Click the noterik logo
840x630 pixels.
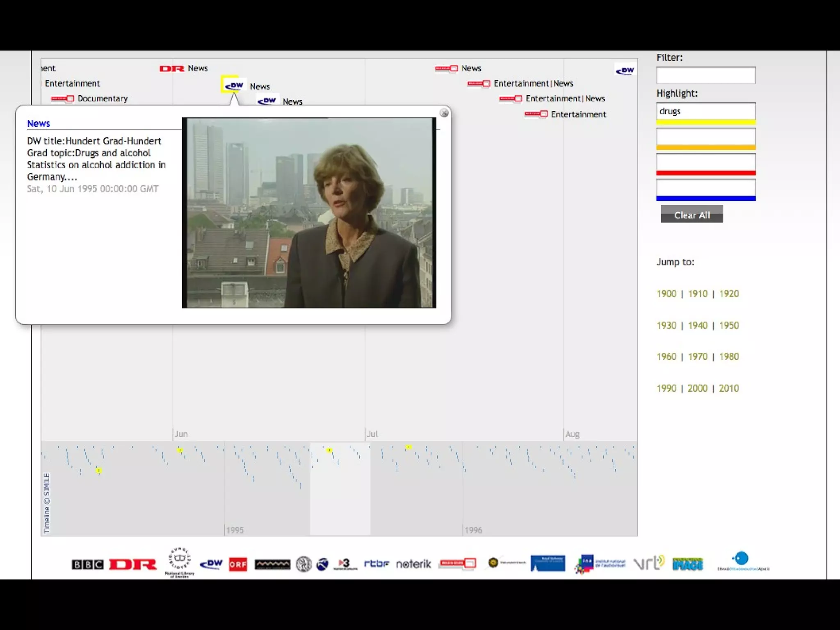[413, 564]
